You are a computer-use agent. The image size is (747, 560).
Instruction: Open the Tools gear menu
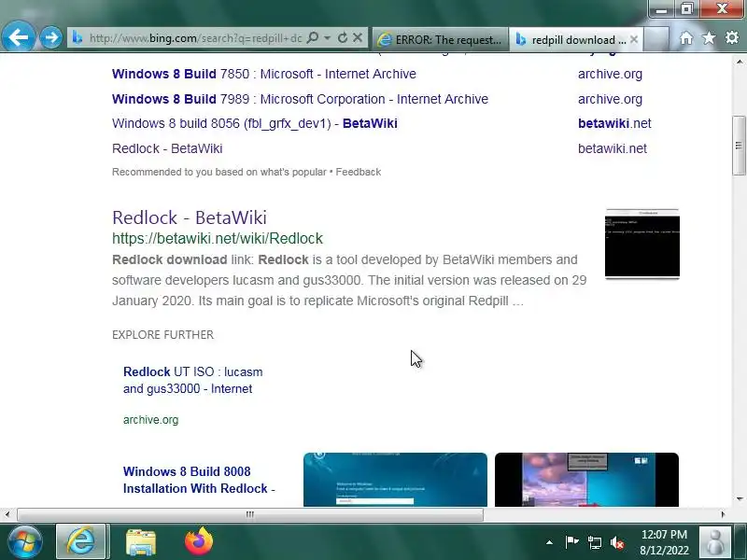coord(732,37)
